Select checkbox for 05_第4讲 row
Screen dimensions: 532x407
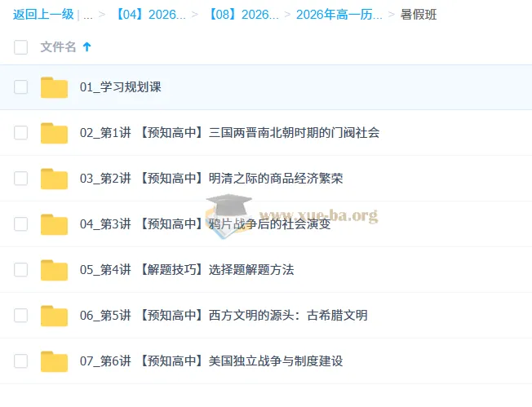tap(21, 270)
